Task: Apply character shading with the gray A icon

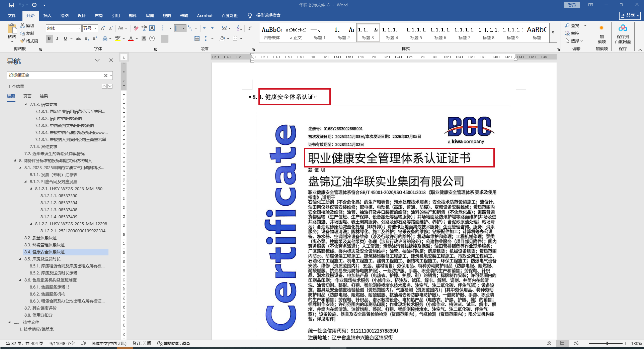Action: pos(144,38)
